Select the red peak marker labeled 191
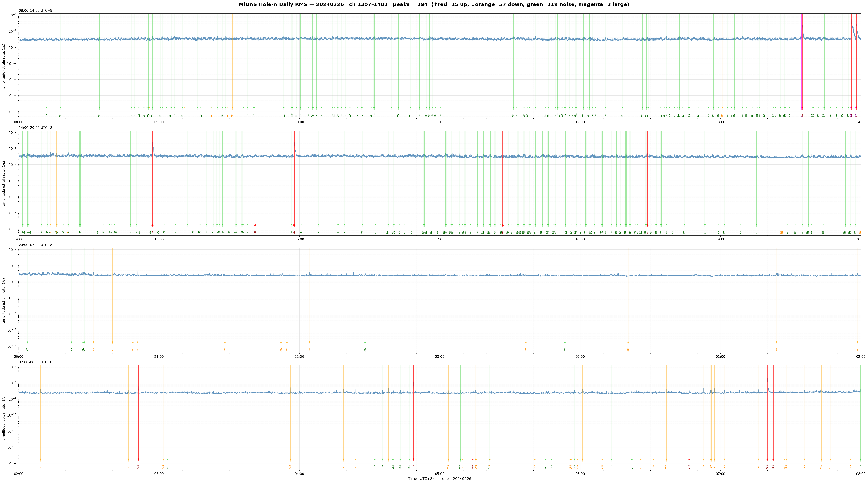Viewport: 868px width, 483px height. [255, 225]
